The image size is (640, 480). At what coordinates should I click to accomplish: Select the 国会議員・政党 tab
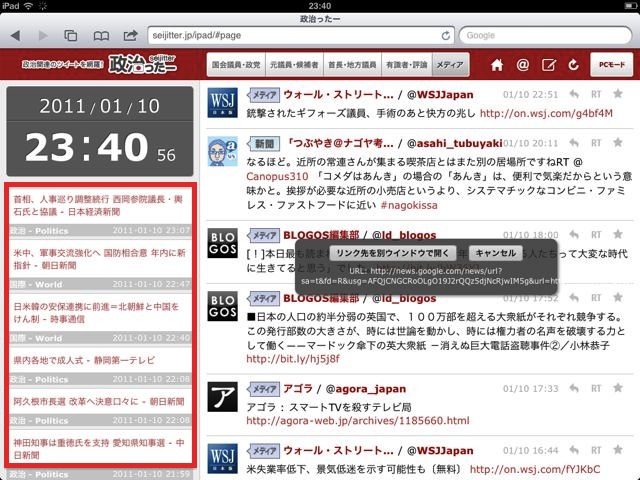[x=236, y=64]
